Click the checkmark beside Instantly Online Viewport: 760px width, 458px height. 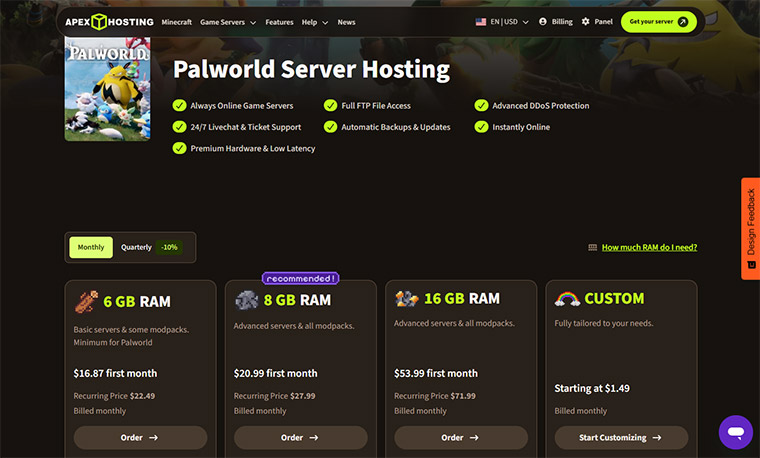[481, 126]
